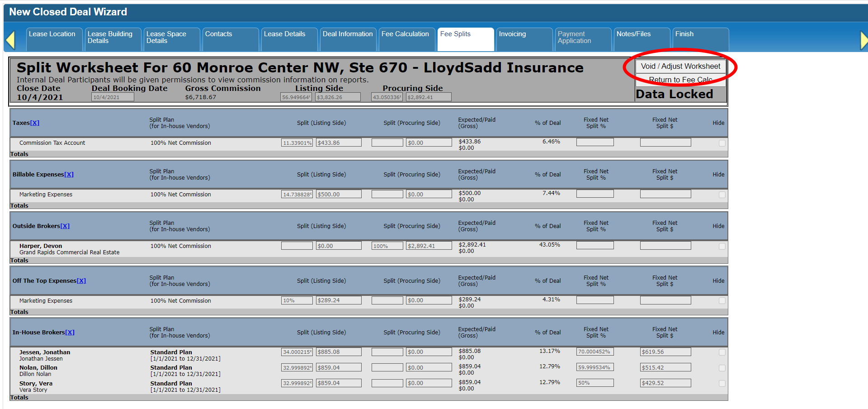Click the right yellow arrow to scroll tabs
The height and width of the screenshot is (409, 868).
863,40
